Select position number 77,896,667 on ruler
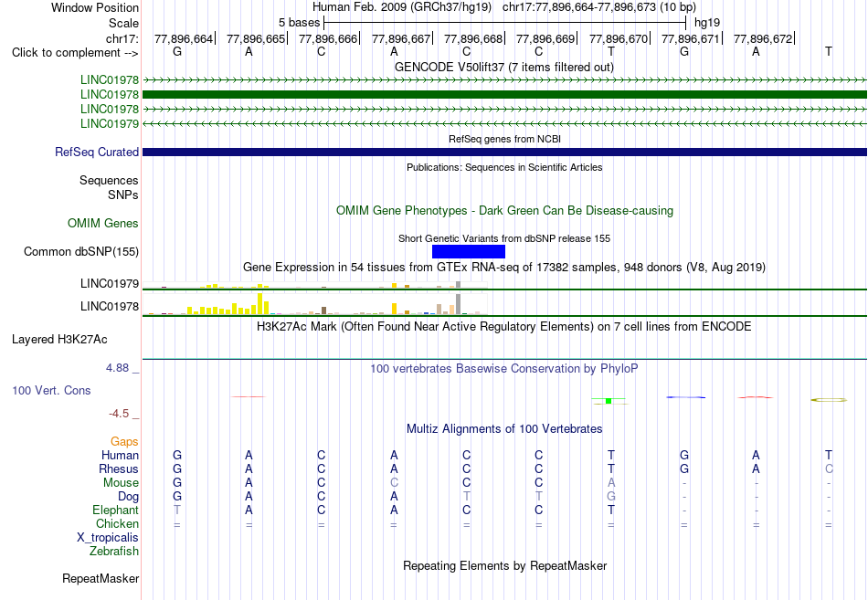Viewport: 868px width, 600px height. 401,38
